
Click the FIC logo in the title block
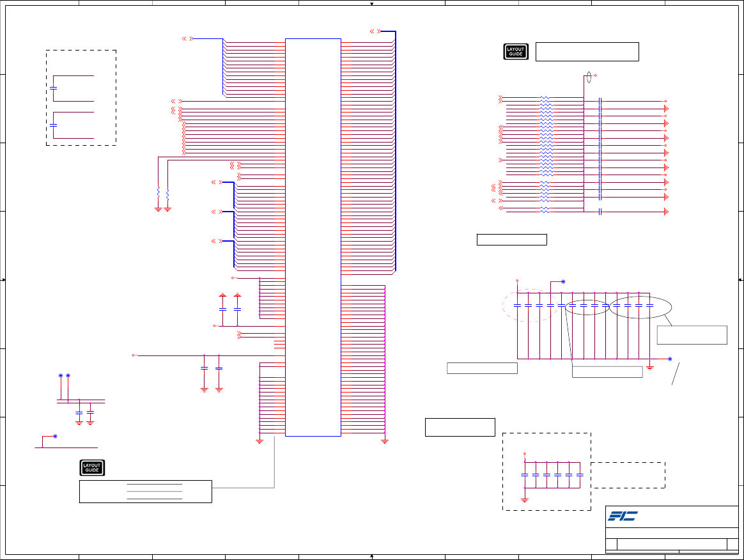coord(623,516)
